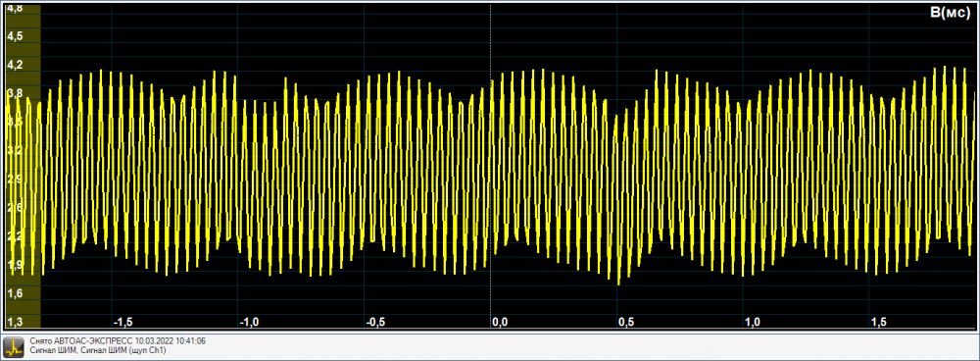The height and width of the screenshot is (361, 980).
Task: Click the 4,5 voltage axis label
Action: click(x=15, y=36)
